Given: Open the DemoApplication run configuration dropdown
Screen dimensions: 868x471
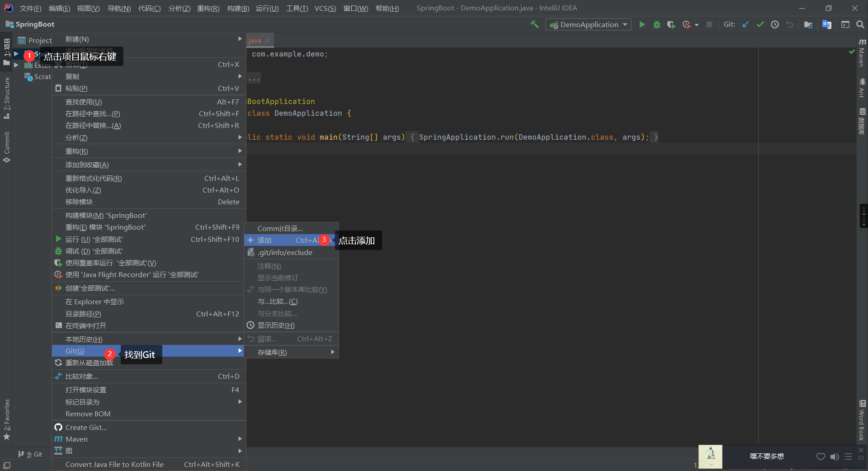Looking at the screenshot, I should click(589, 24).
